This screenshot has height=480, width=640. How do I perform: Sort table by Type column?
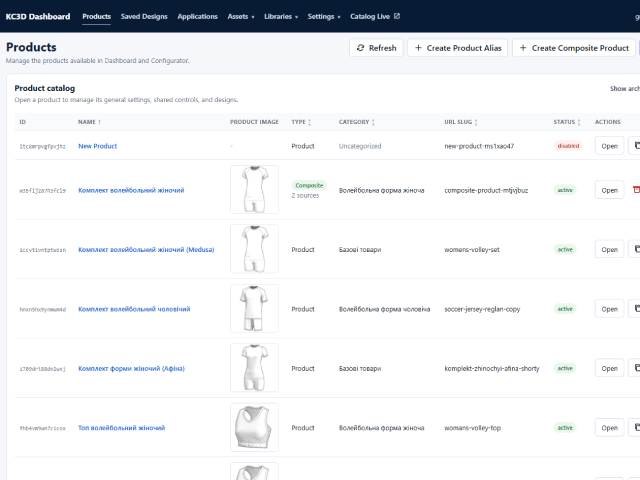(x=301, y=122)
